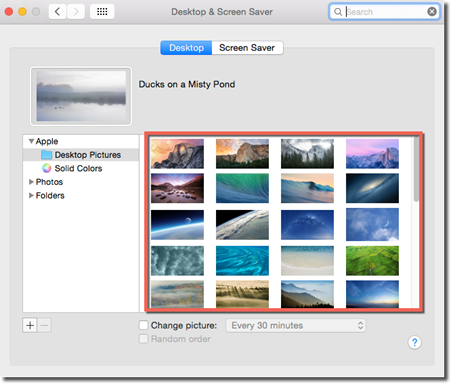Click inside the Search input field
The height and width of the screenshot is (384, 451).
pyautogui.click(x=385, y=12)
